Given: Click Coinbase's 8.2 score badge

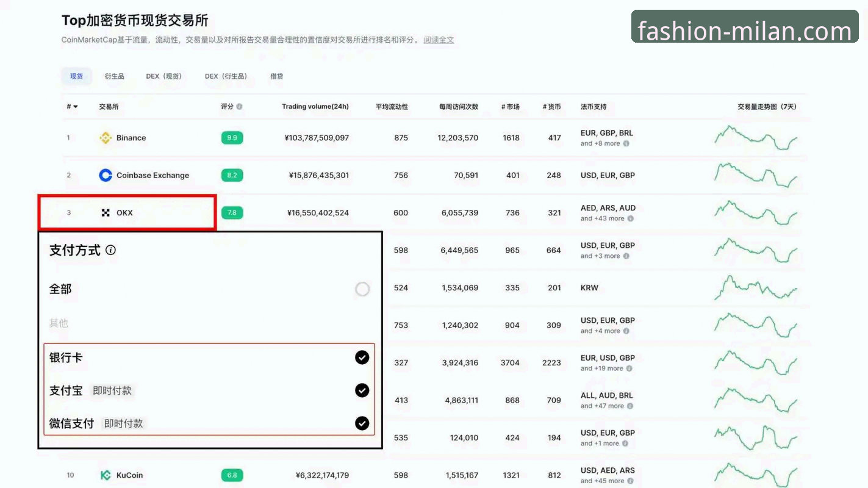Looking at the screenshot, I should pos(232,175).
